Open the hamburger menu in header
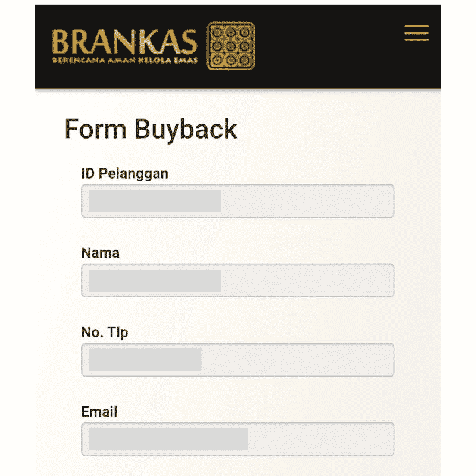This screenshot has height=476, width=476. [416, 33]
